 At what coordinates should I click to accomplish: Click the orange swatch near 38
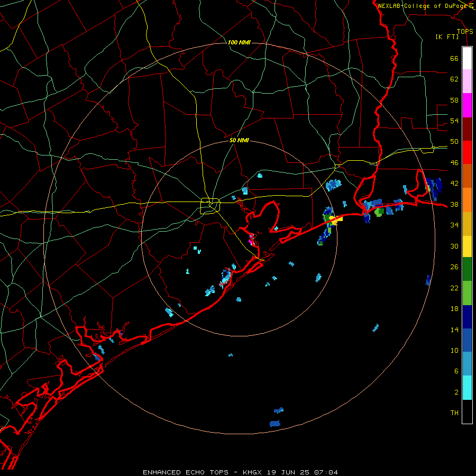[x=467, y=200]
